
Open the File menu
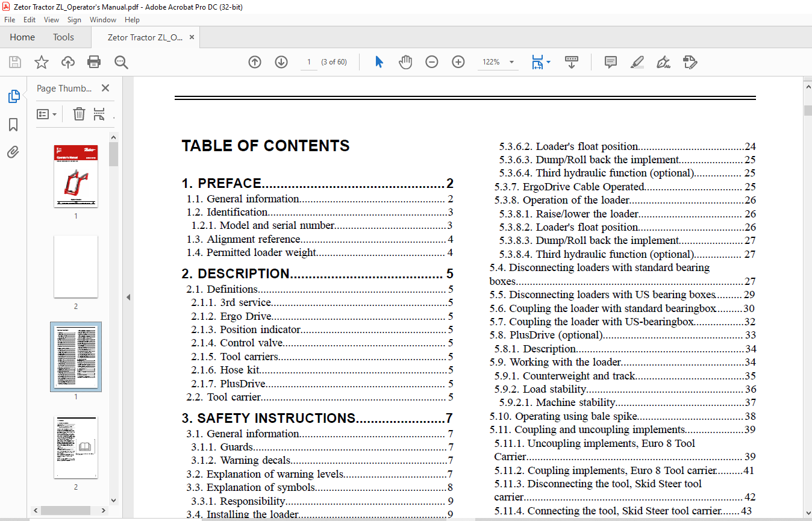pyautogui.click(x=10, y=20)
